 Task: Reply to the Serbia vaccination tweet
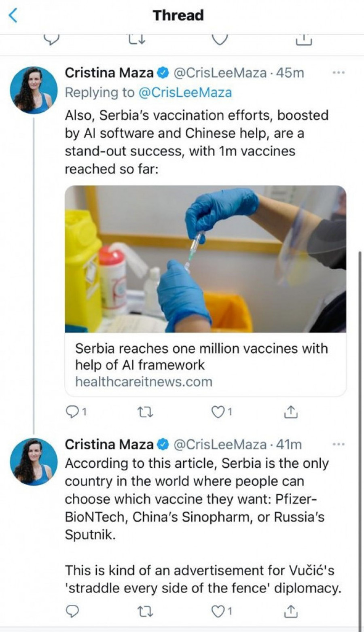point(72,412)
